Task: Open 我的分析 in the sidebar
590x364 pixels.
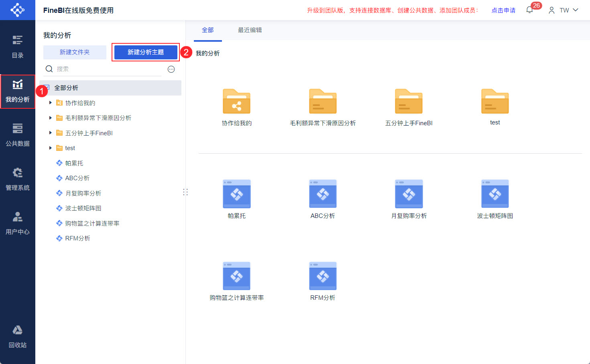Action: point(18,92)
